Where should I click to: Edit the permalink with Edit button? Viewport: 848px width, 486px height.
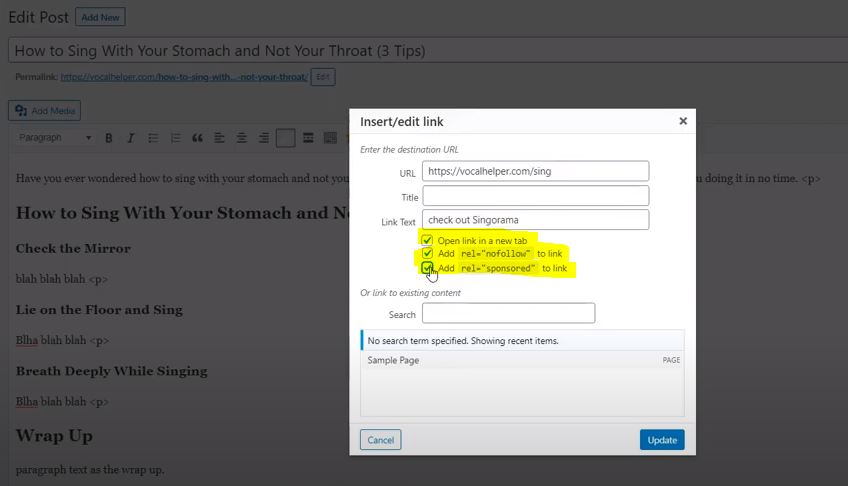(323, 77)
